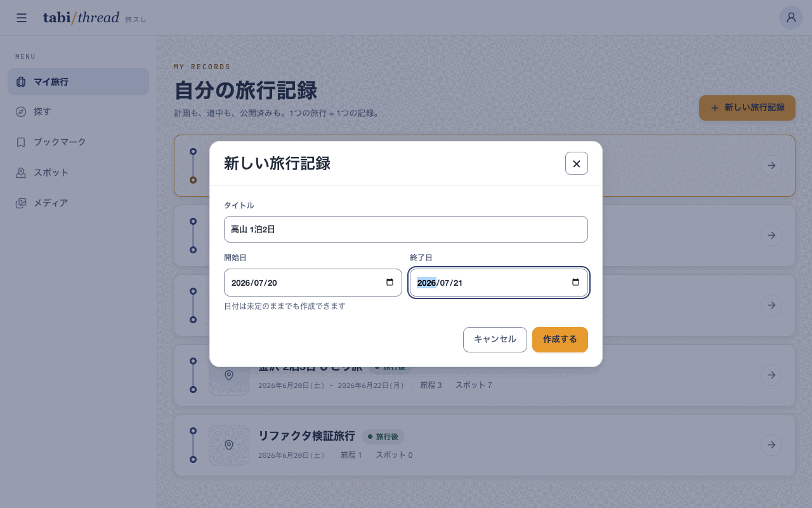
Task: Click the タイトル input field
Action: tap(406, 229)
